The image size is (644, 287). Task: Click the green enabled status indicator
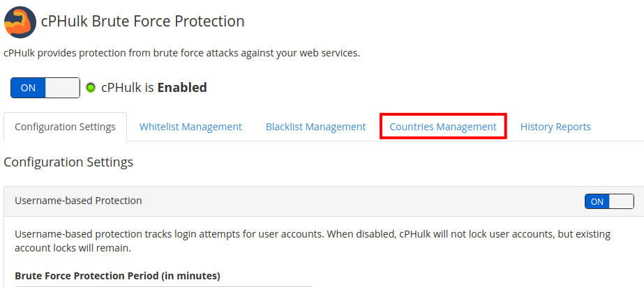tap(91, 88)
